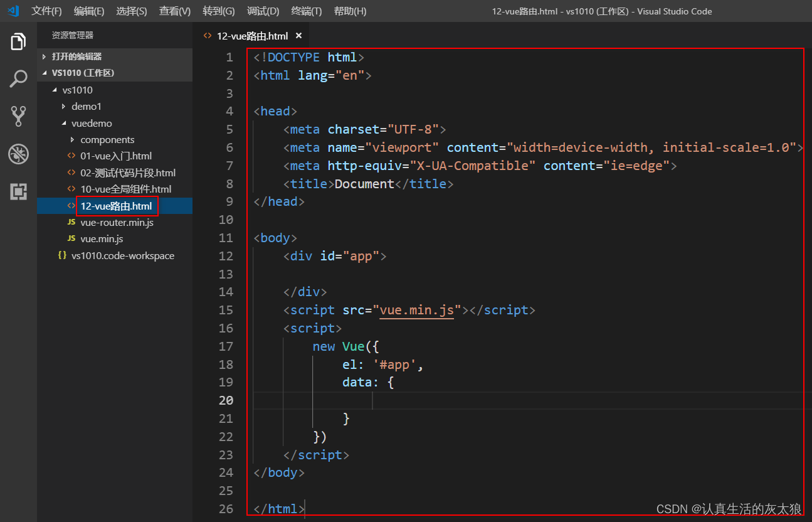Click the "viewport" value on line 6

(x=401, y=147)
